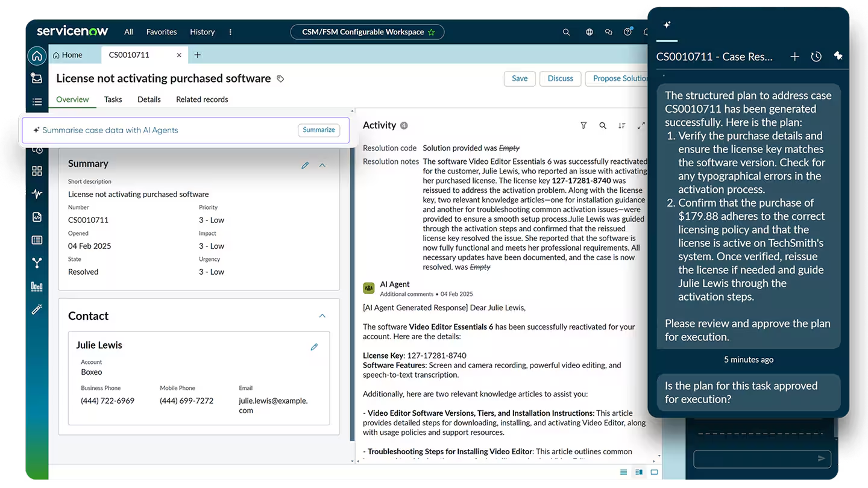
Task: Collapse the Summary section
Action: click(322, 164)
